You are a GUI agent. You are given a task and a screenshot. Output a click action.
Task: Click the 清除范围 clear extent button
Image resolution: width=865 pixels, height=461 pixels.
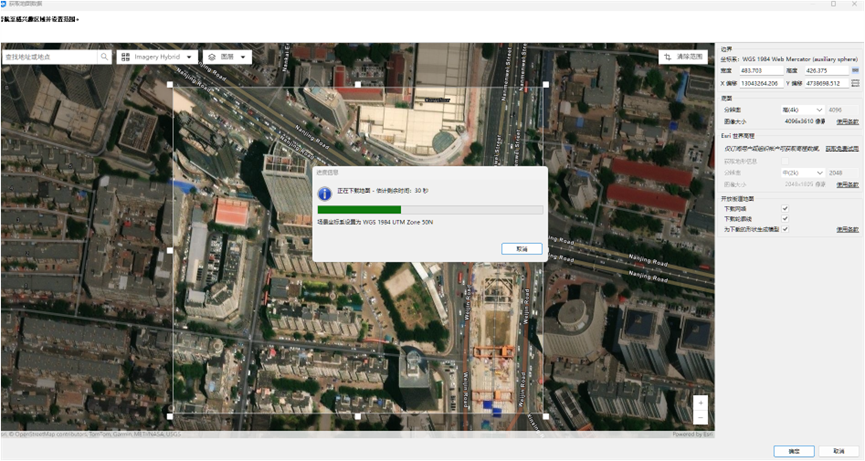[683, 57]
